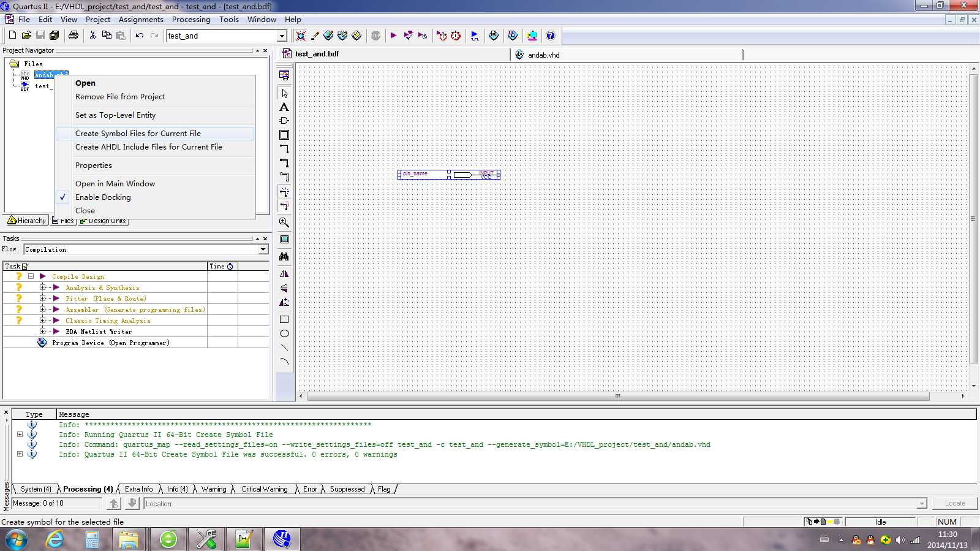Image resolution: width=980 pixels, height=551 pixels.
Task: Switch to the System (4) messages tab
Action: pos(36,489)
